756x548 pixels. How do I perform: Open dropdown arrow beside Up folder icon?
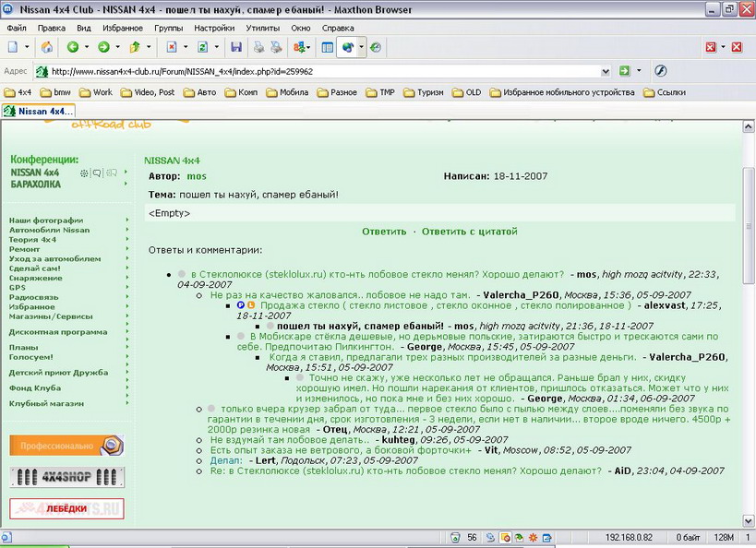(x=149, y=47)
